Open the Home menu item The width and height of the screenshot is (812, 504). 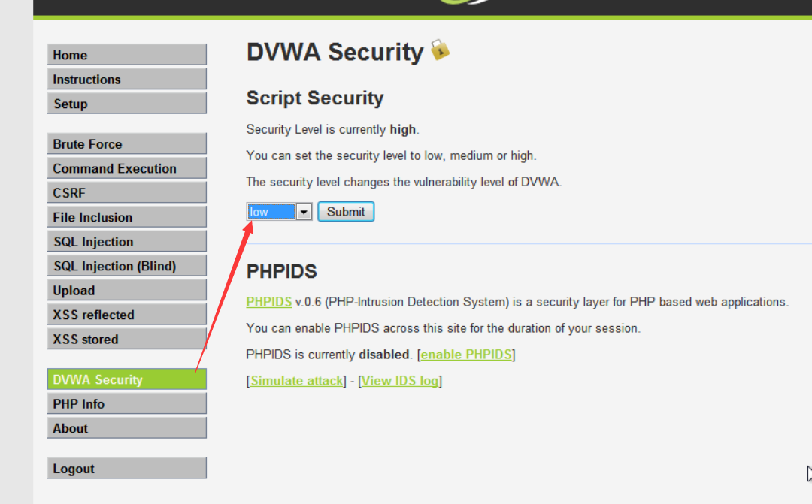pos(126,55)
